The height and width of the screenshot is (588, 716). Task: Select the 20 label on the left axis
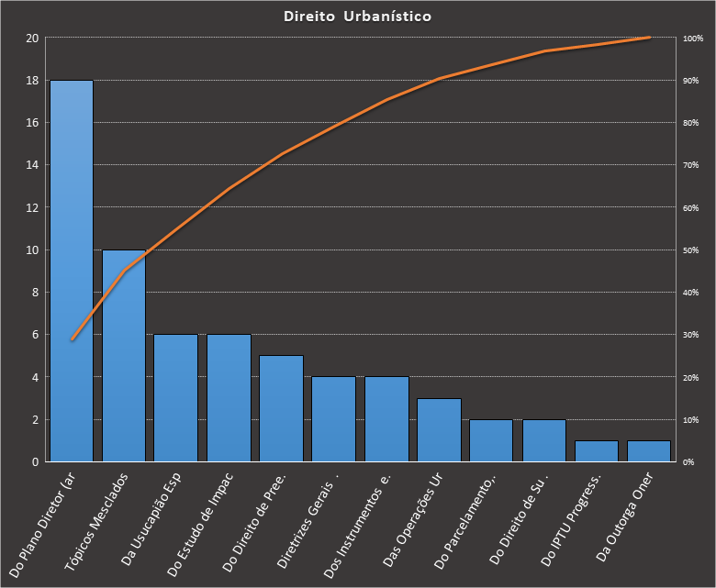(x=32, y=38)
